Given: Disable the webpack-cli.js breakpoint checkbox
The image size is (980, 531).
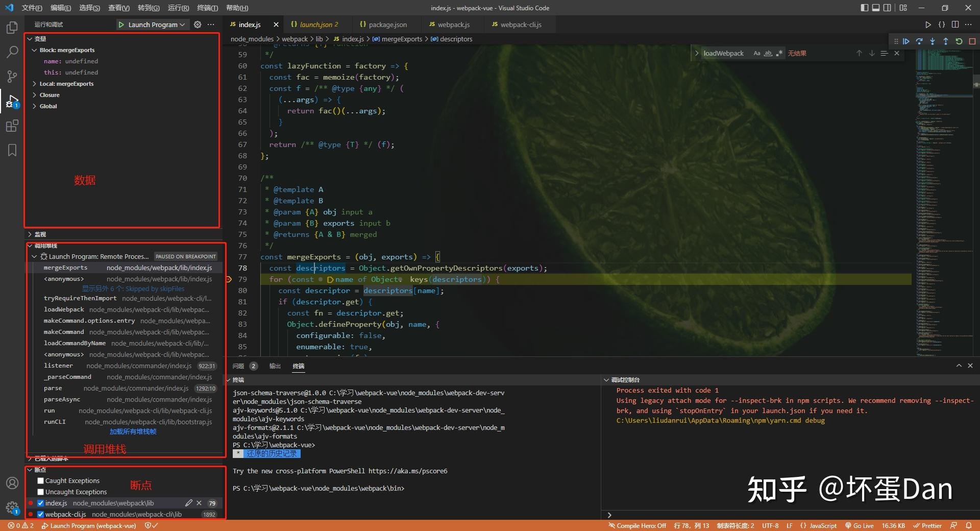Looking at the screenshot, I should pyautogui.click(x=40, y=514).
